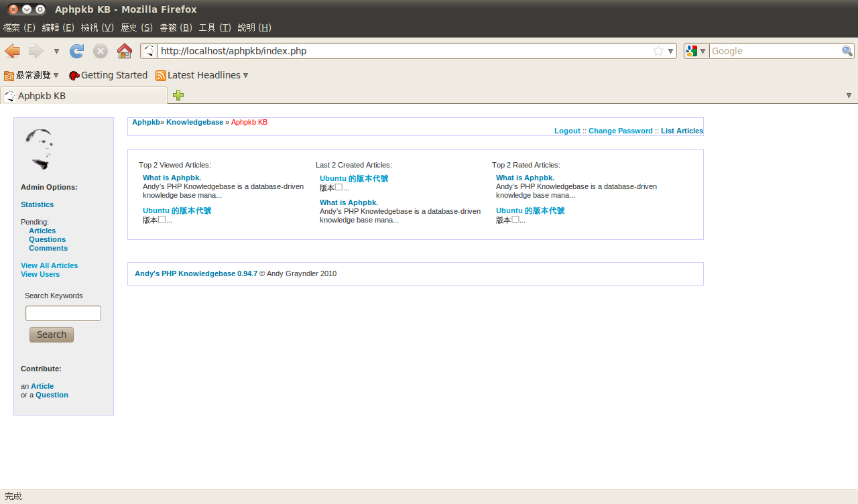Click the Google search engine icon
The image size is (858, 504).
click(692, 51)
